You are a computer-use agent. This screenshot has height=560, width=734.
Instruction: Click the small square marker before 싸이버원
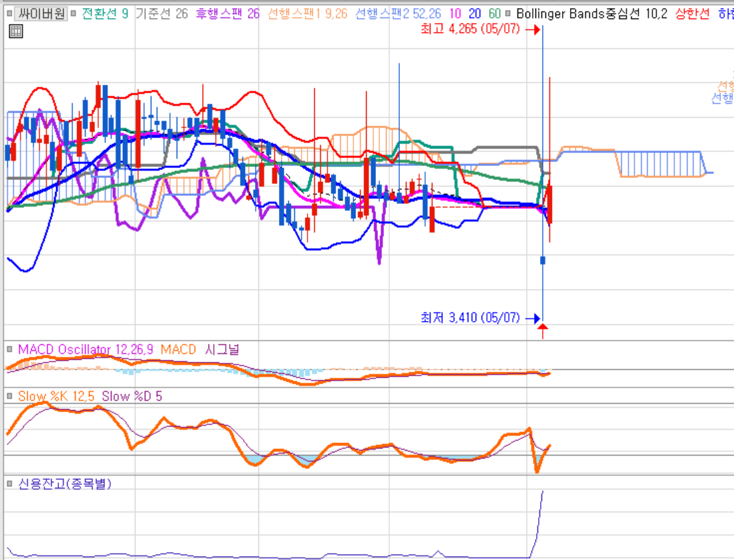click(9, 13)
